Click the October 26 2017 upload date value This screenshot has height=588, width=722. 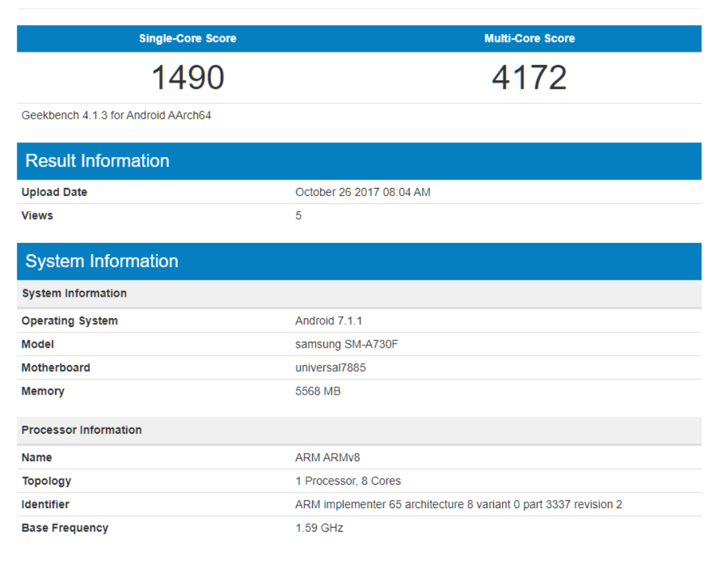click(362, 192)
